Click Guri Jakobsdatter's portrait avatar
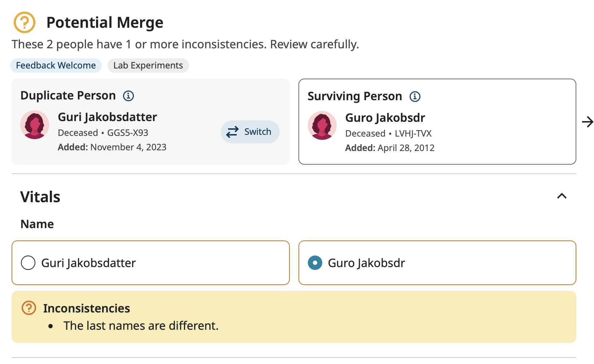This screenshot has height=364, width=594. pyautogui.click(x=35, y=125)
